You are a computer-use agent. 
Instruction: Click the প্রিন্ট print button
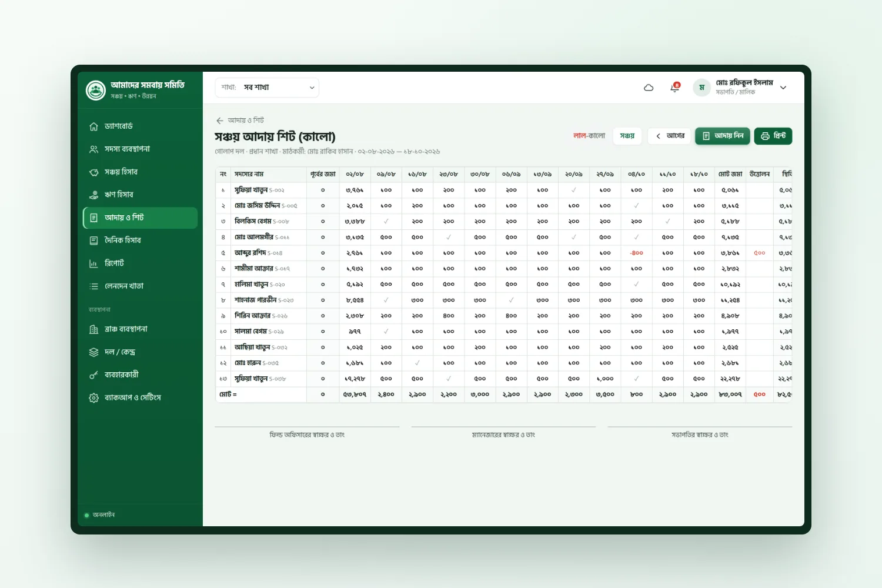[773, 136]
